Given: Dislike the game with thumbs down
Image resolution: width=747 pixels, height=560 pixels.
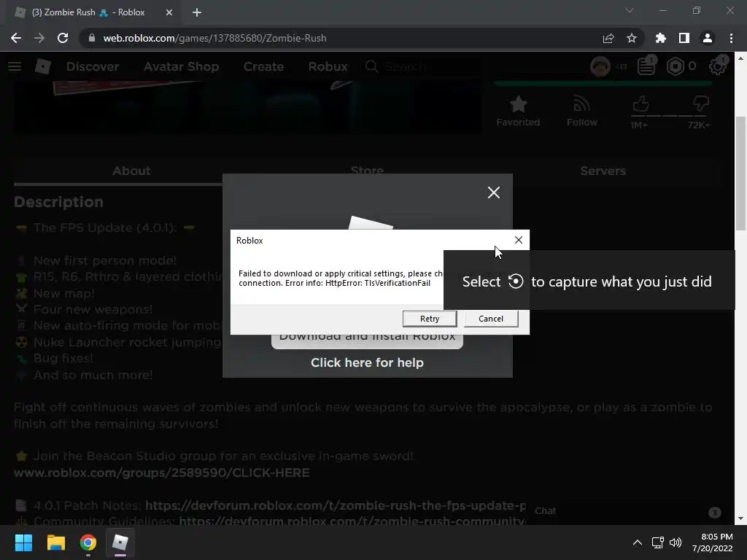Looking at the screenshot, I should coord(700,105).
